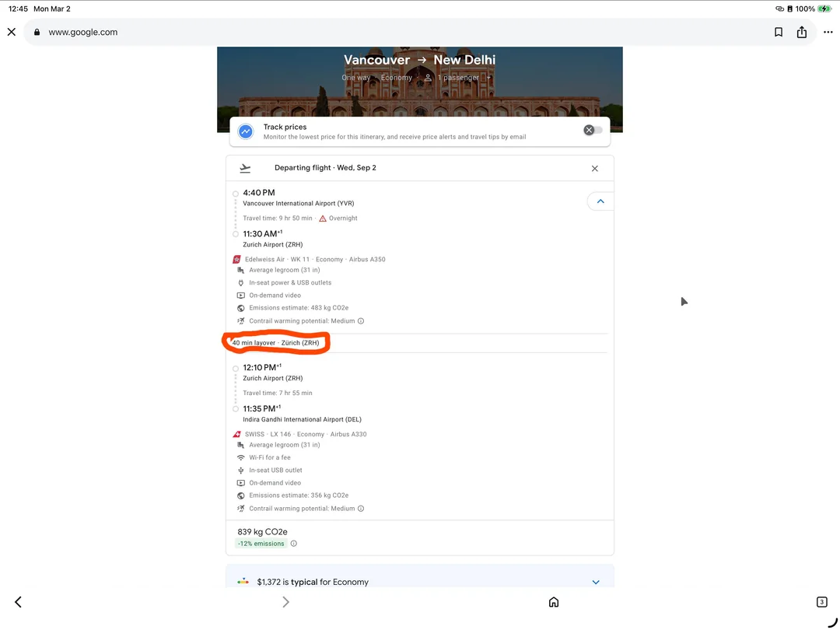Tap the browser forward arrow
The width and height of the screenshot is (840, 630).
[285, 602]
